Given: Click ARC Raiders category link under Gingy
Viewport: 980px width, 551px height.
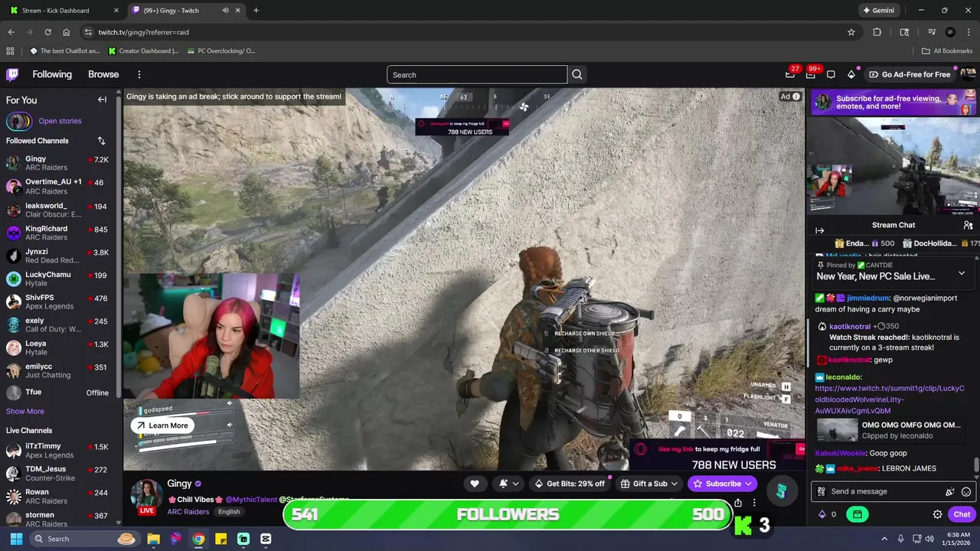Looking at the screenshot, I should click(188, 511).
